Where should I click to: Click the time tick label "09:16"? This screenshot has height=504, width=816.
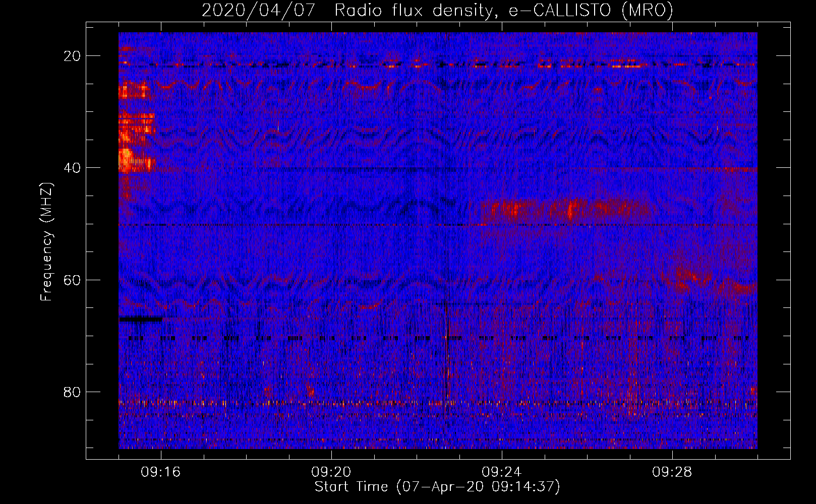click(161, 472)
